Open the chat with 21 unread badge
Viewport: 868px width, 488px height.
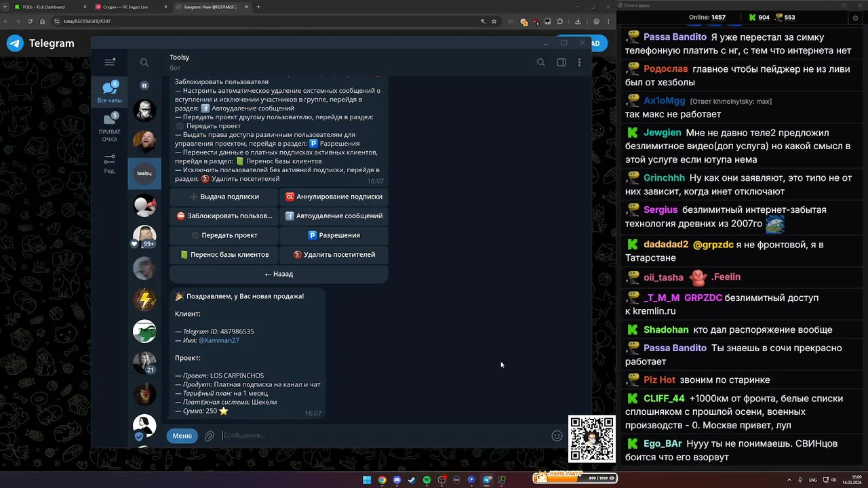click(x=144, y=363)
